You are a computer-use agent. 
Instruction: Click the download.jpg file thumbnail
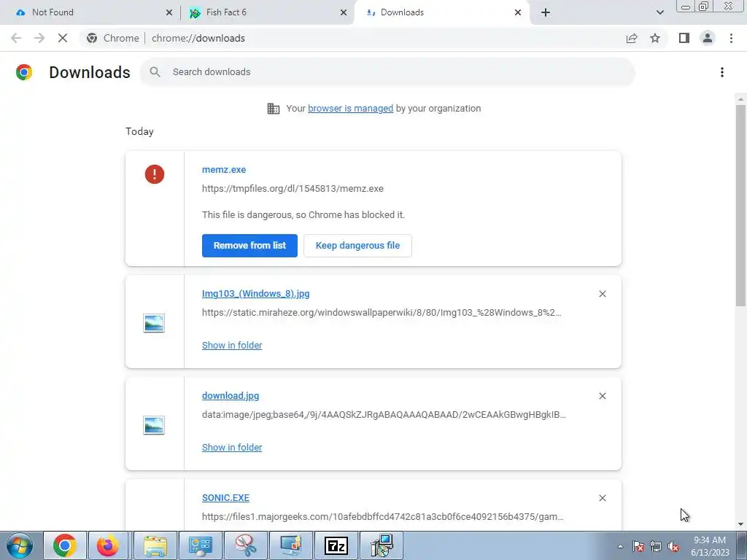pyautogui.click(x=154, y=425)
